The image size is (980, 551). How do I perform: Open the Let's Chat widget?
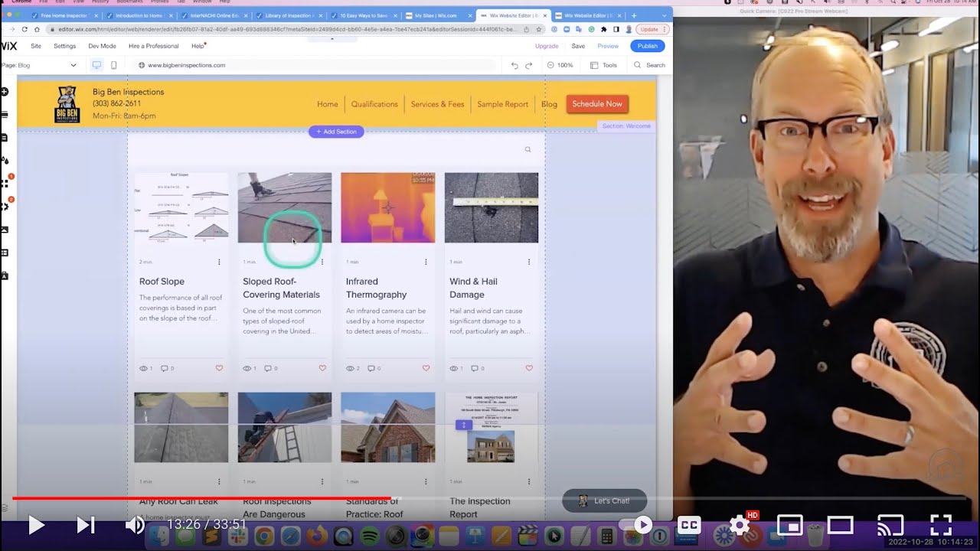(605, 500)
